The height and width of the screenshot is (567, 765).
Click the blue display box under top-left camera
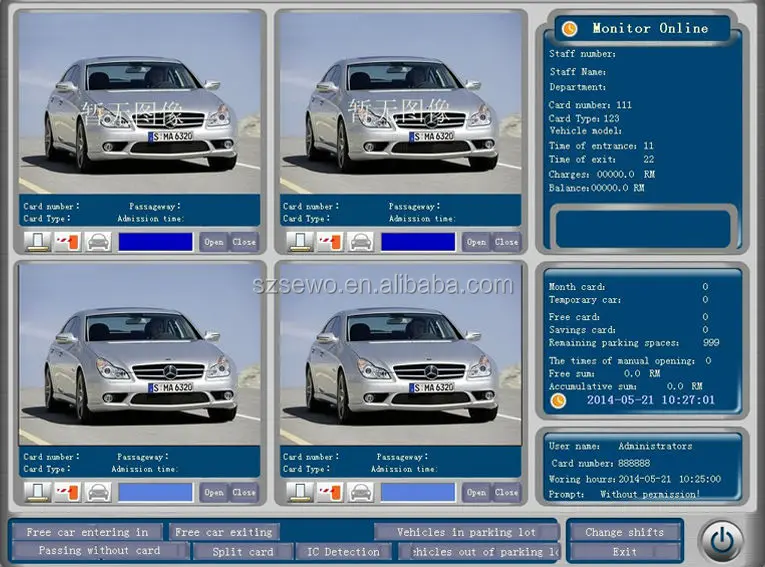(x=155, y=242)
